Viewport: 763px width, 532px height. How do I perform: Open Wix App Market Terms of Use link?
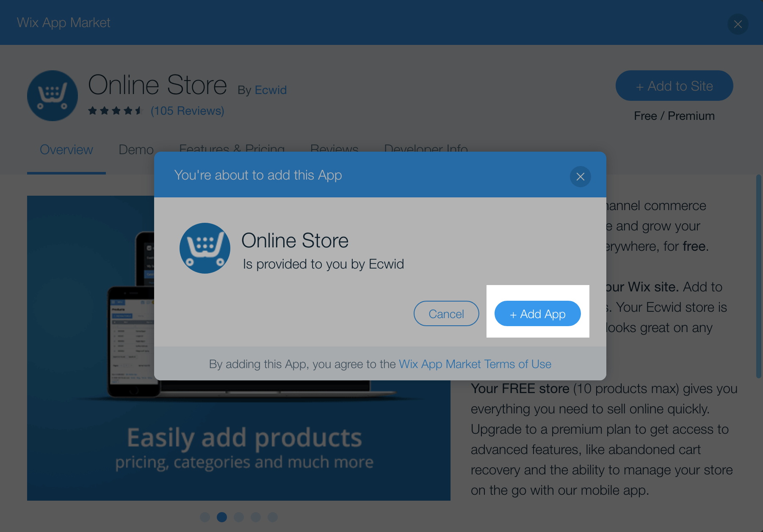click(x=475, y=364)
